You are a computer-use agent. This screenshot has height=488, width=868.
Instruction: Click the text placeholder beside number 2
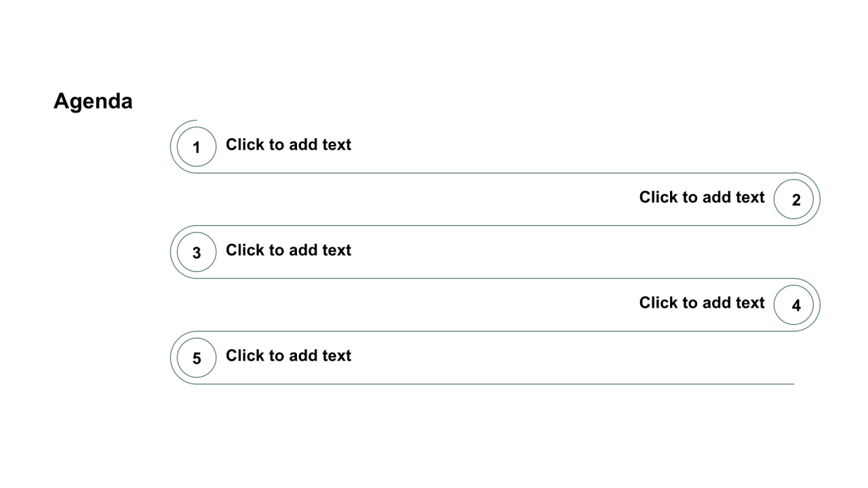(x=702, y=197)
